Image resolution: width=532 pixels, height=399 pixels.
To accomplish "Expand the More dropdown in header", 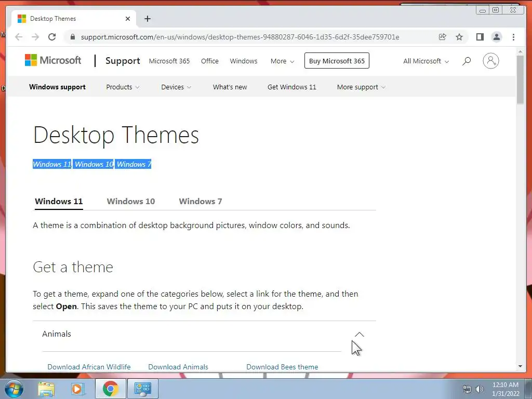I will point(282,61).
